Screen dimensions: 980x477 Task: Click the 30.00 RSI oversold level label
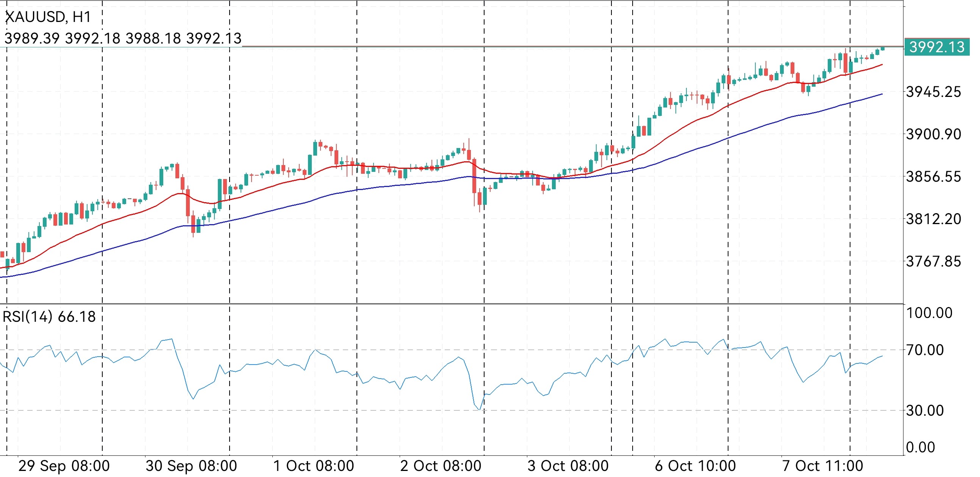click(x=925, y=410)
